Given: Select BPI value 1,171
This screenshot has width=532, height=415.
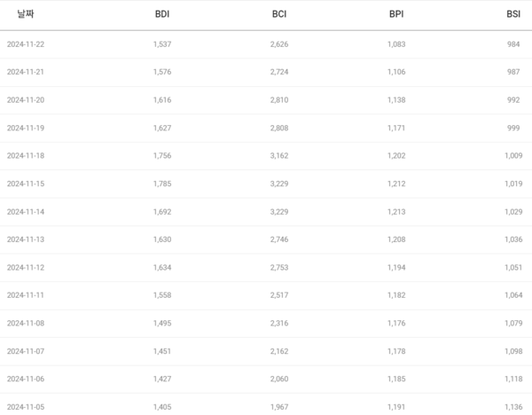Looking at the screenshot, I should pos(396,128).
